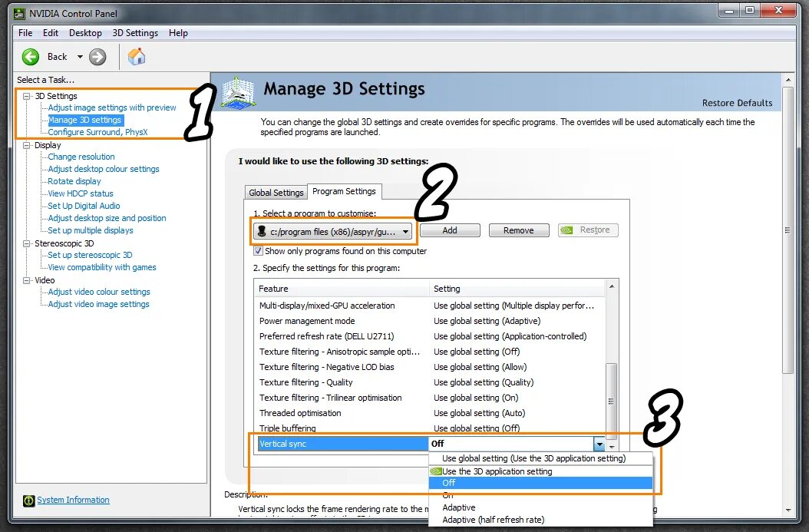The width and height of the screenshot is (809, 532).
Task: Select Triple buffering row
Action: point(429,428)
